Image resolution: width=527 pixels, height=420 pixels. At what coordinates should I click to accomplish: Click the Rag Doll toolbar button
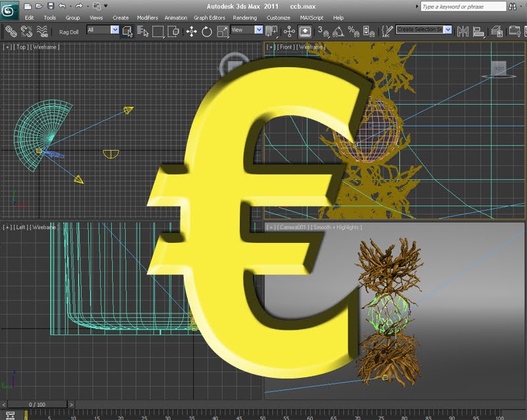[x=69, y=32]
